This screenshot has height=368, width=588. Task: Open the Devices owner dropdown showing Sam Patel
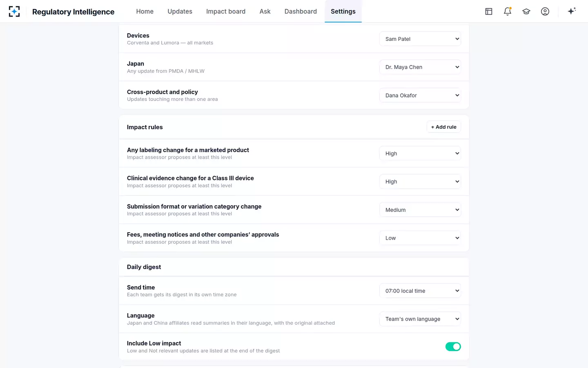420,39
